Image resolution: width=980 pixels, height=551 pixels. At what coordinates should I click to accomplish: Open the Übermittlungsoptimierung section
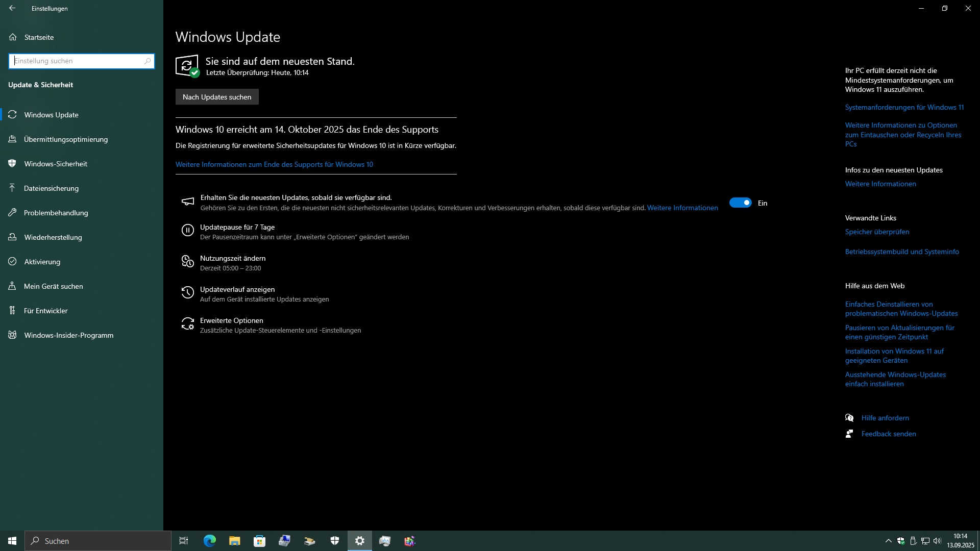coord(65,139)
